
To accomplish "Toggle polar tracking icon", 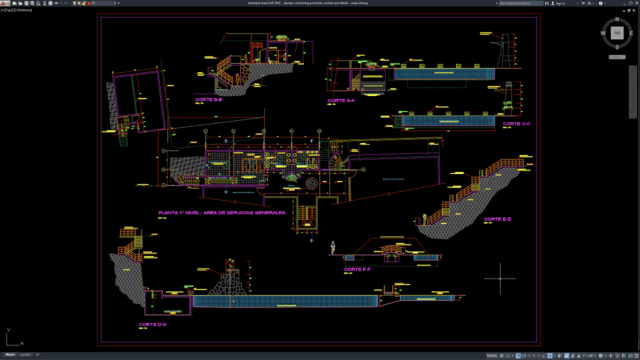I will tap(524, 356).
